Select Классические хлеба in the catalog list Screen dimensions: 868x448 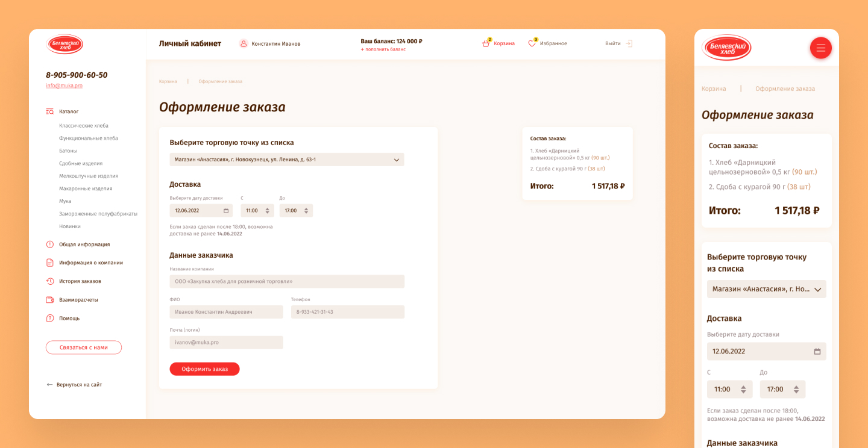pos(84,126)
